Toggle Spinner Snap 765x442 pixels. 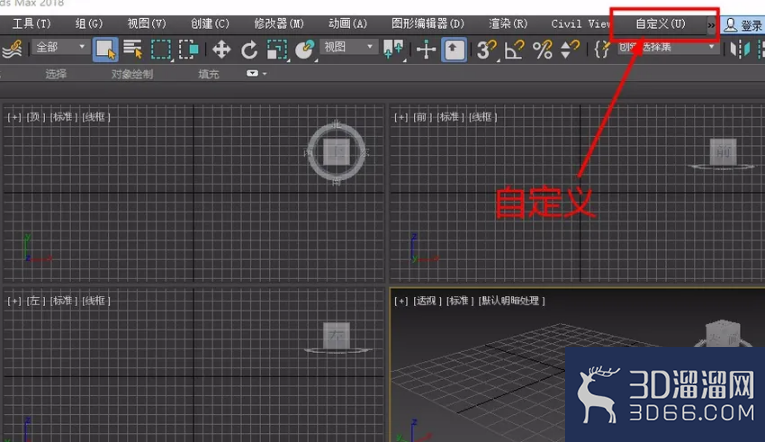click(569, 49)
